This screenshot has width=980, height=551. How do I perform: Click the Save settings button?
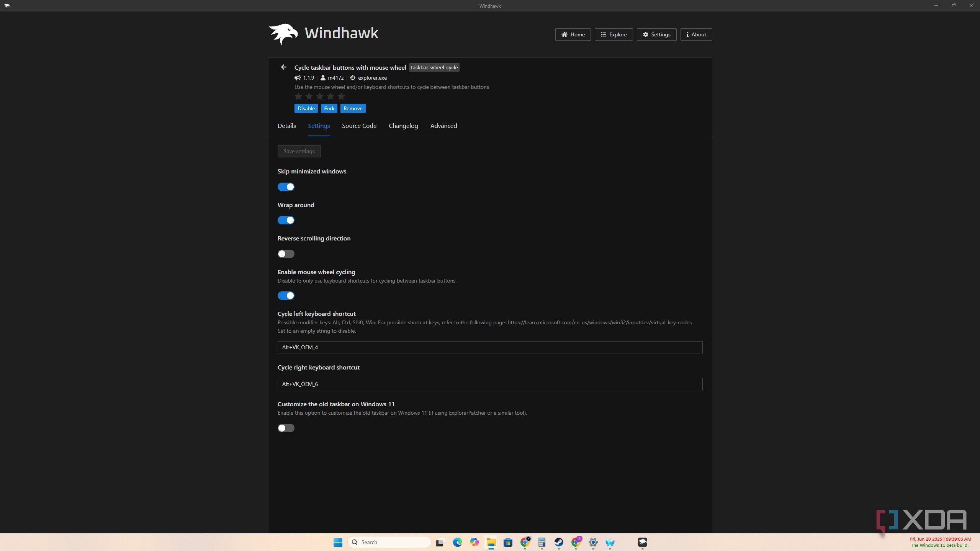coord(299,151)
